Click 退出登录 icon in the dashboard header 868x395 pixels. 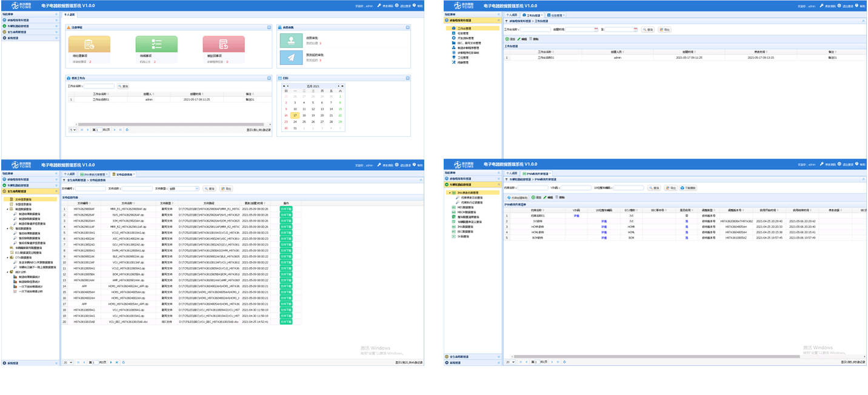coord(398,5)
